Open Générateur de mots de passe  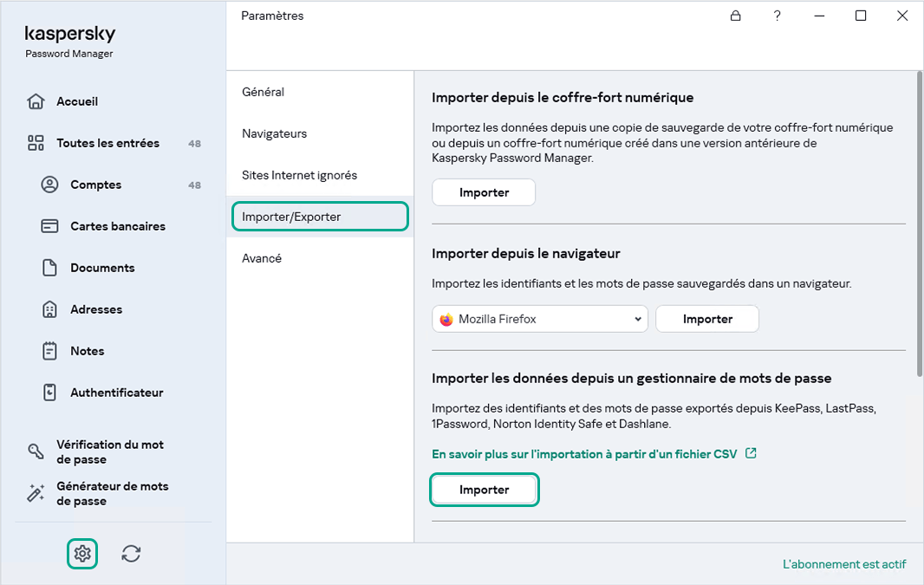tap(113, 493)
